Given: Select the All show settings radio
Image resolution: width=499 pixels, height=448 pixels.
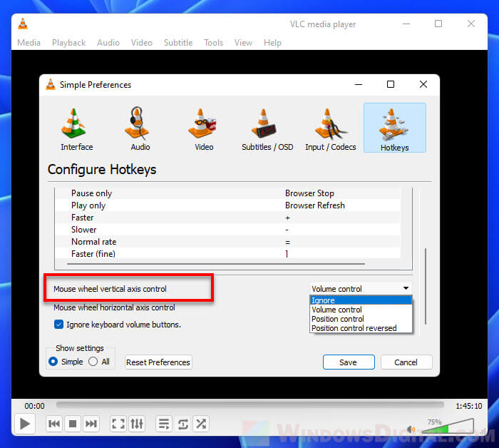Looking at the screenshot, I should click(93, 362).
